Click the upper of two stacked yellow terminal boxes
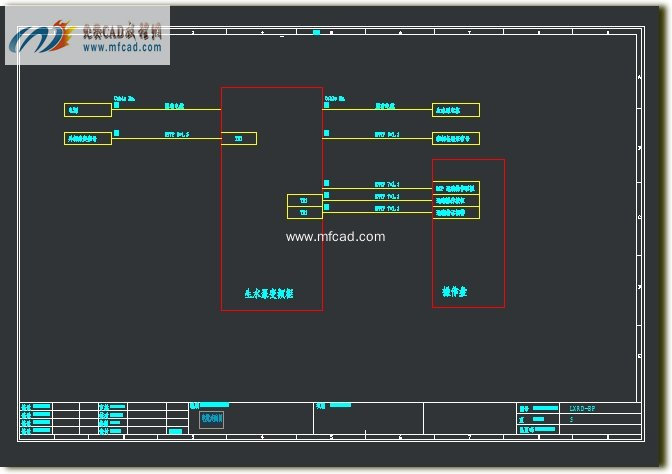This screenshot has height=474, width=672. pos(304,201)
